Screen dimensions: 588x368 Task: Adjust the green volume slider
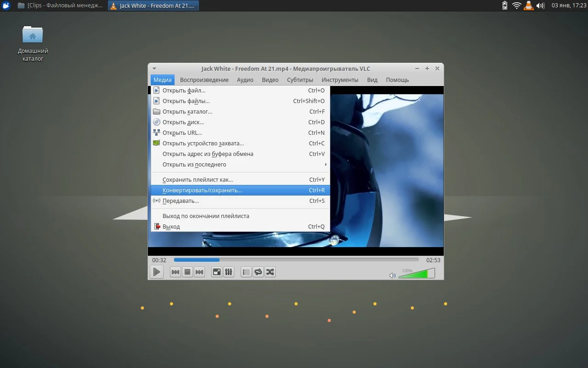tap(416, 274)
